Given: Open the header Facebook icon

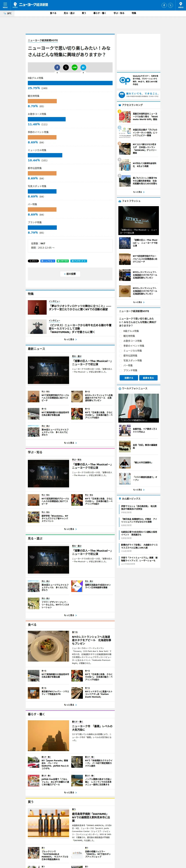Looking at the screenshot, I should point(164,5).
